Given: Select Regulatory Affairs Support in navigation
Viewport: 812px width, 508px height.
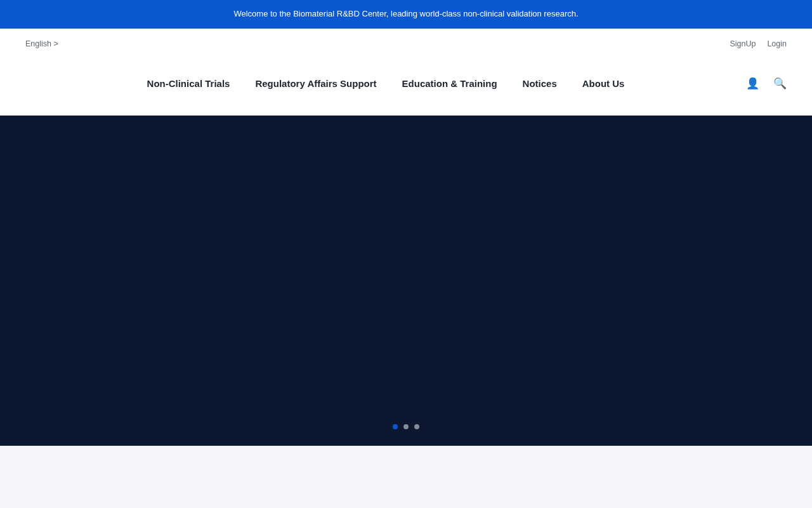Looking at the screenshot, I should coord(316,83).
